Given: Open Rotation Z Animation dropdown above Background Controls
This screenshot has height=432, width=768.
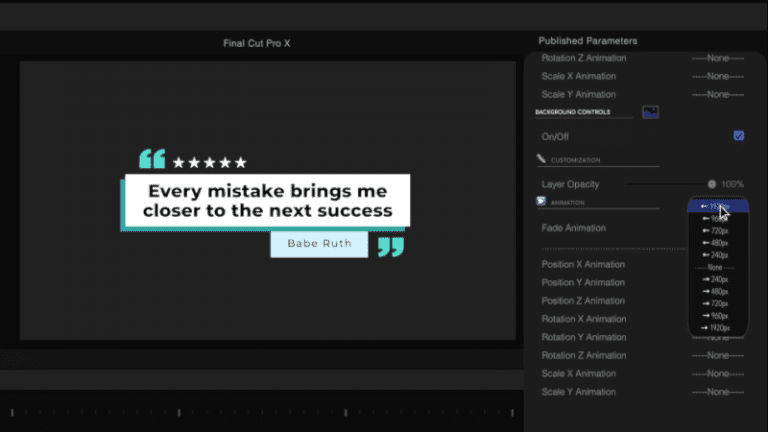Looking at the screenshot, I should [x=718, y=58].
